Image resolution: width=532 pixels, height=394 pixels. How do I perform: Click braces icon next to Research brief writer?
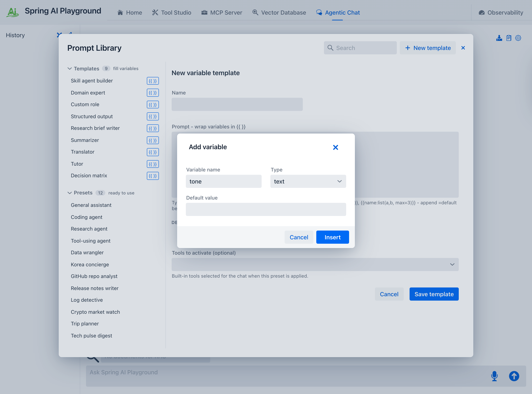coord(153,128)
